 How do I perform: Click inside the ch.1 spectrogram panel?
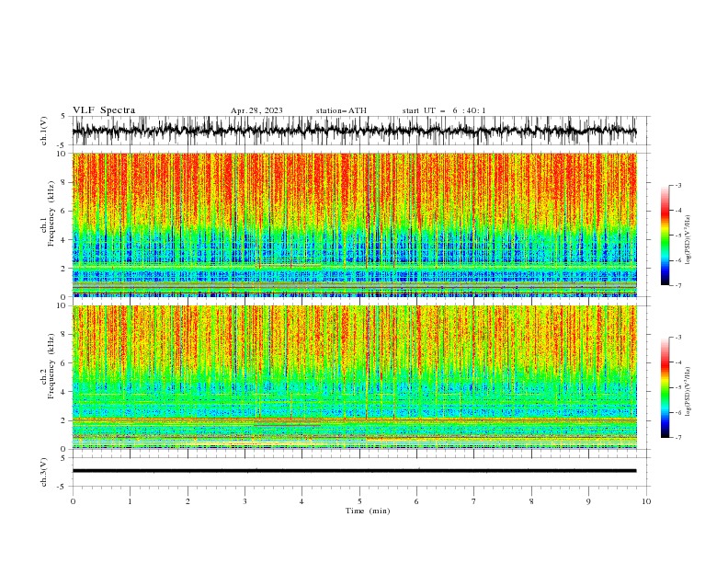(354, 224)
